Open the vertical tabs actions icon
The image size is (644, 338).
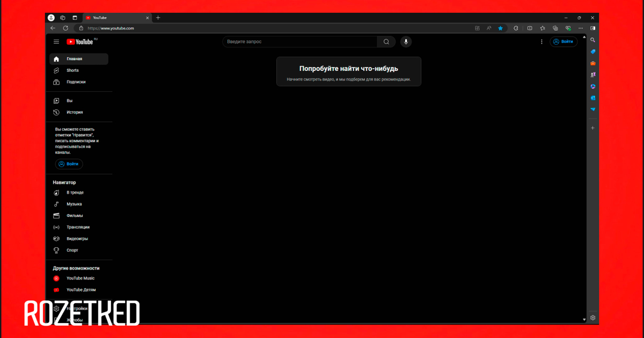coord(75,18)
